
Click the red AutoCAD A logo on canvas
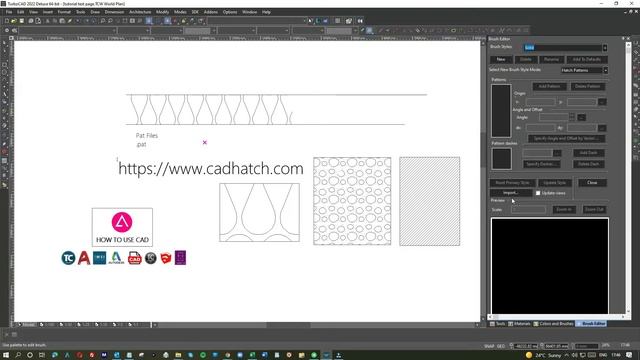coord(84,258)
